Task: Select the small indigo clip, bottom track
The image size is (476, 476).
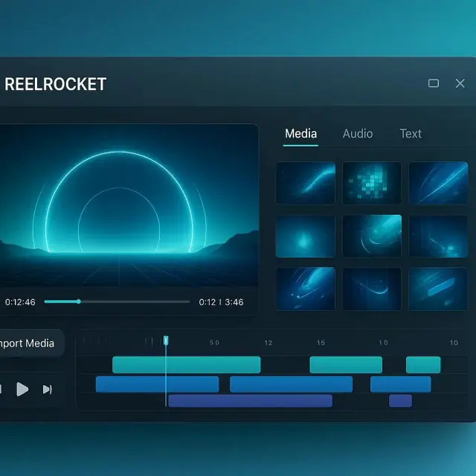Action: [400, 401]
